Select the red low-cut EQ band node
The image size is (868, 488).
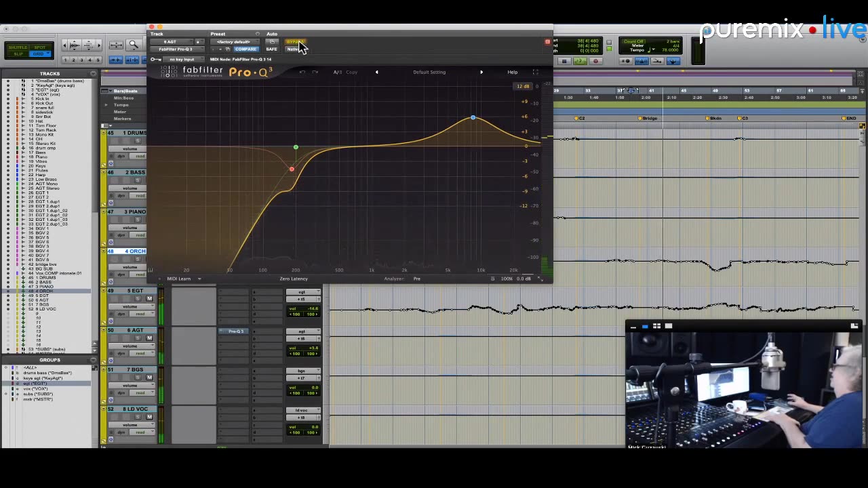pos(292,169)
